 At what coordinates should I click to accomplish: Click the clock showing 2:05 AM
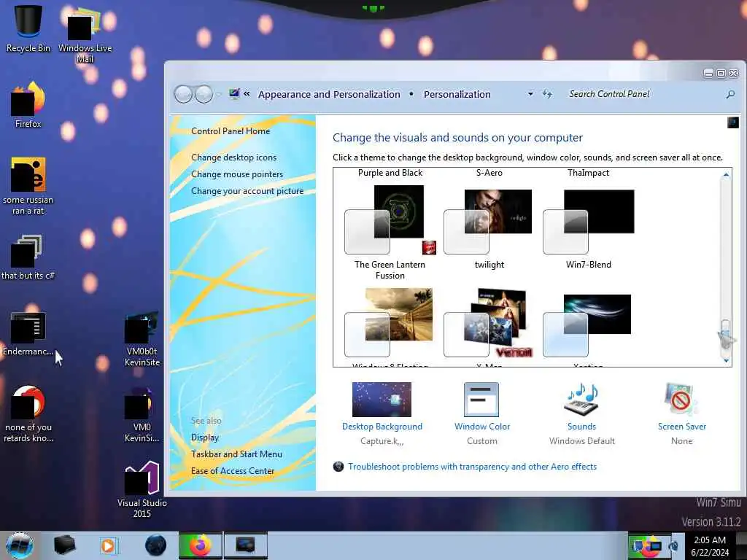pyautogui.click(x=710, y=540)
